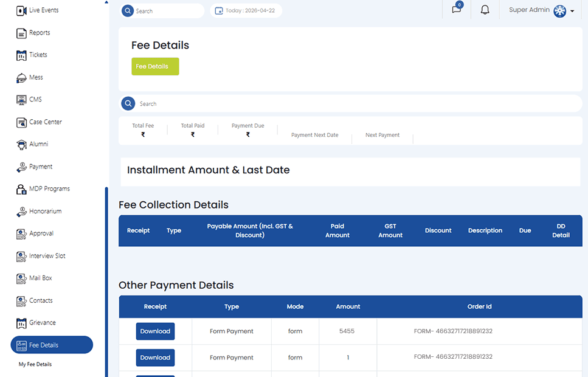The image size is (588, 377).
Task: Select the Interview Slot icon
Action: coord(21,257)
